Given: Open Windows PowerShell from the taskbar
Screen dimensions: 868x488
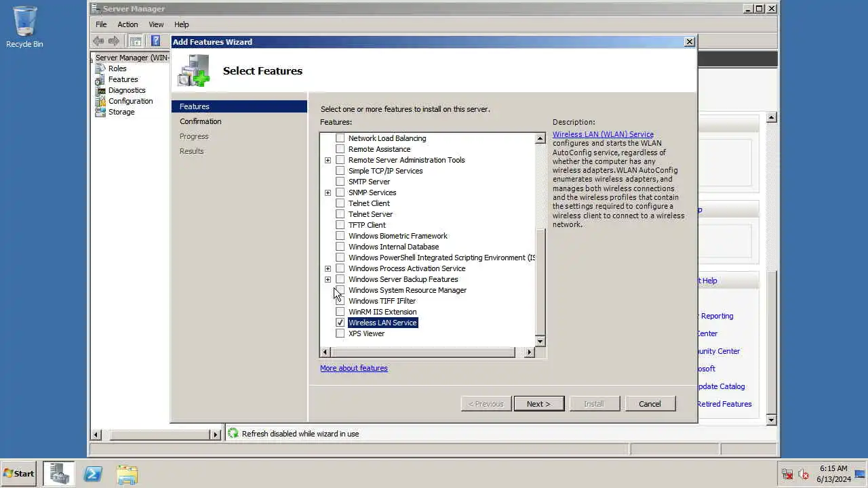Looking at the screenshot, I should point(93,474).
